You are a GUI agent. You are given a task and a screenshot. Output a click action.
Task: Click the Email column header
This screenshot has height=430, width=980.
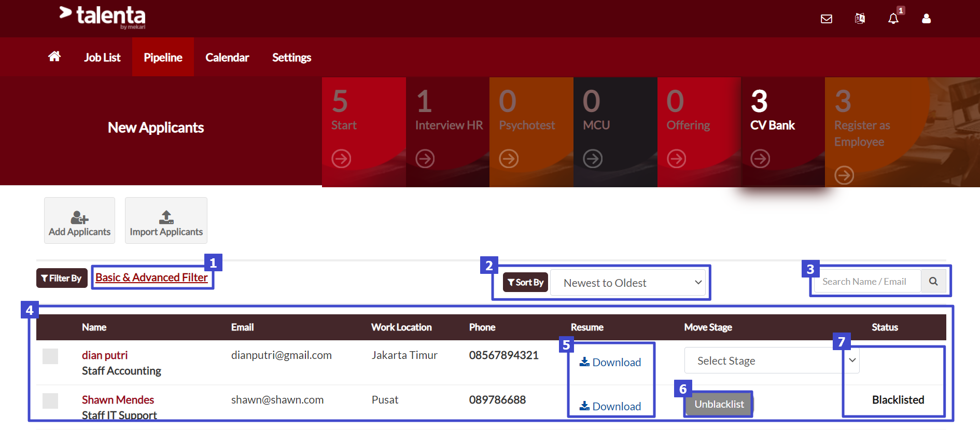pos(242,327)
